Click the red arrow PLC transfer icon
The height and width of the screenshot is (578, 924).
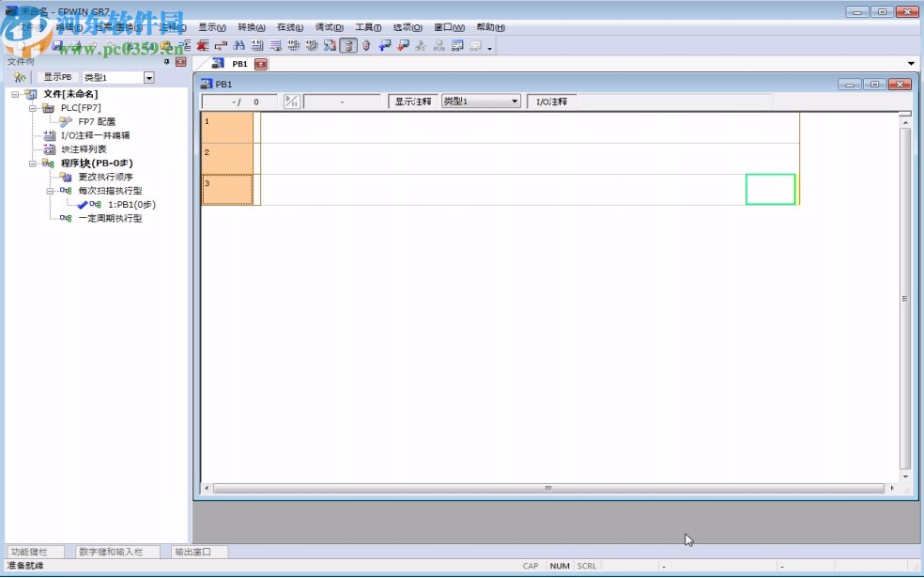click(x=403, y=45)
